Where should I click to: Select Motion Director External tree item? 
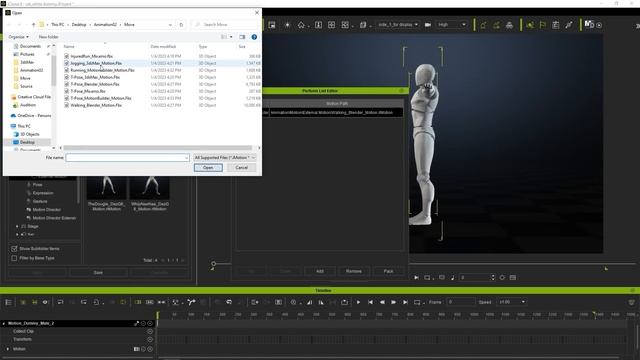(x=54, y=218)
